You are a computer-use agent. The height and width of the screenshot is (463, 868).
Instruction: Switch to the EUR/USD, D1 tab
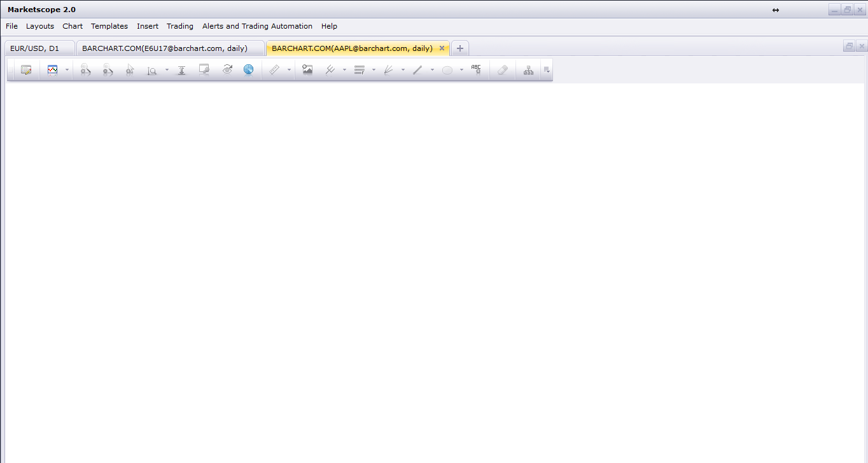point(39,48)
